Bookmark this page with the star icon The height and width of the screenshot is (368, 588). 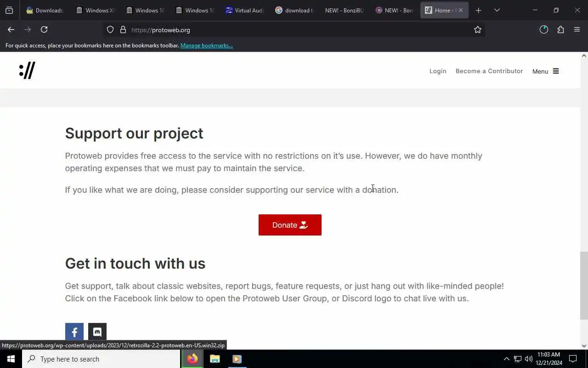[x=478, y=29]
